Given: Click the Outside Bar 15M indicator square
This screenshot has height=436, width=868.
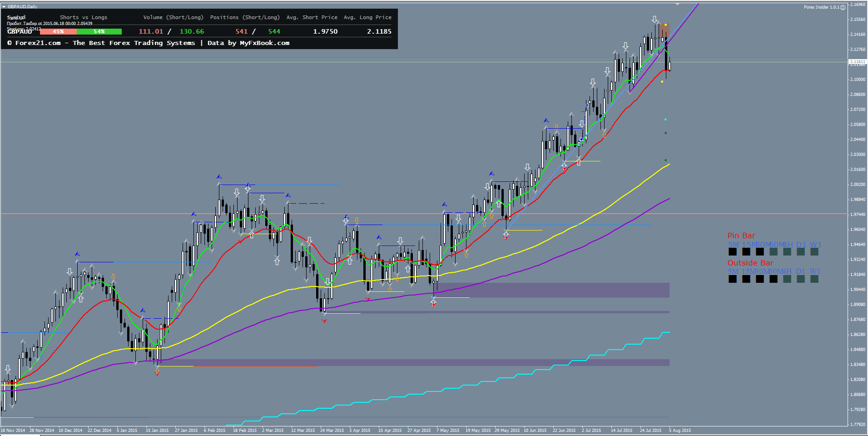Looking at the screenshot, I should (746, 279).
